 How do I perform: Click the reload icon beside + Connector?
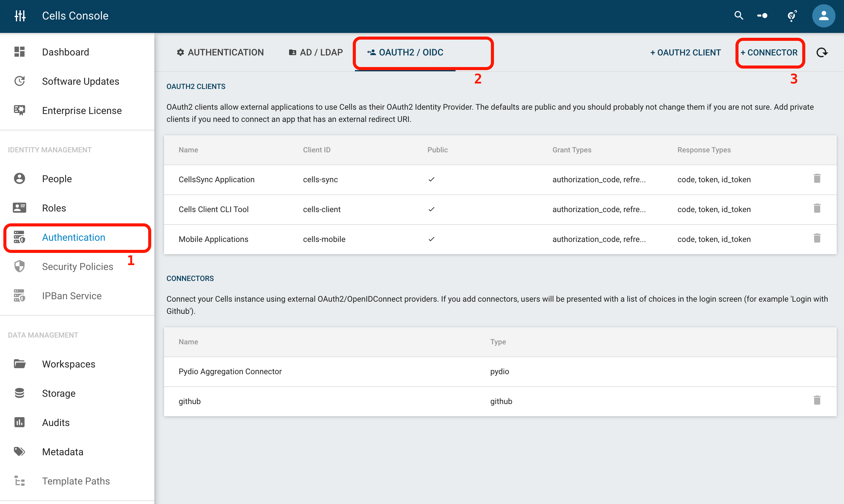tap(822, 53)
